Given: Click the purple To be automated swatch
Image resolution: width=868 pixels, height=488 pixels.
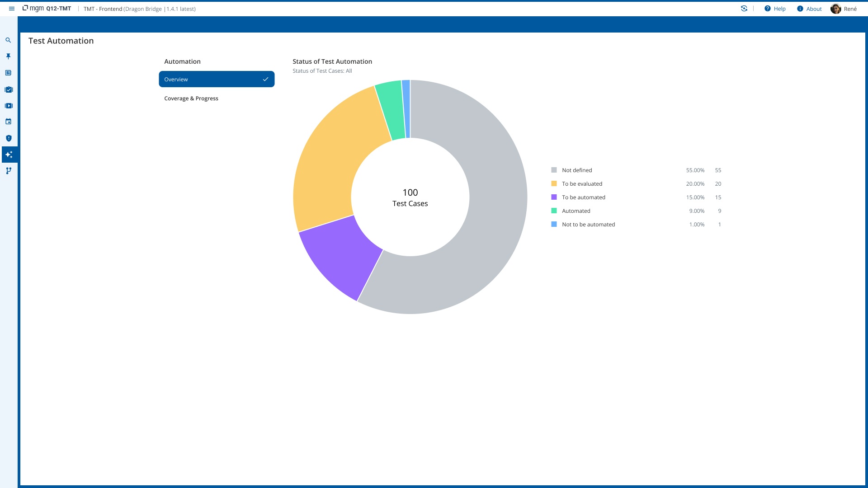Looking at the screenshot, I should pyautogui.click(x=554, y=197).
